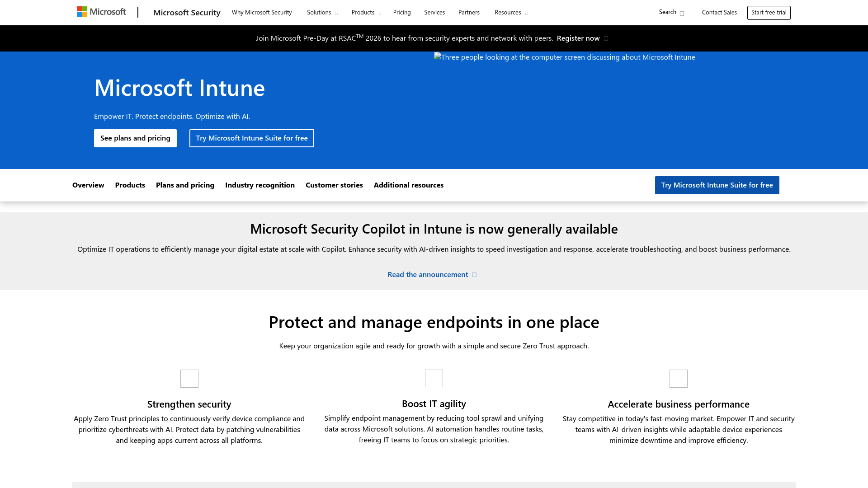Open the Overview section tab
The width and height of the screenshot is (868, 488).
point(88,185)
